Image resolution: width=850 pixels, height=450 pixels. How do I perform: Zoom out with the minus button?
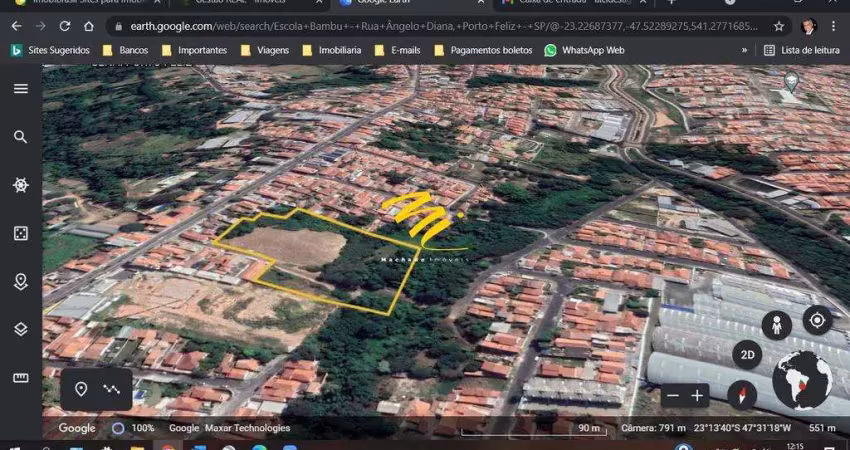point(673,395)
